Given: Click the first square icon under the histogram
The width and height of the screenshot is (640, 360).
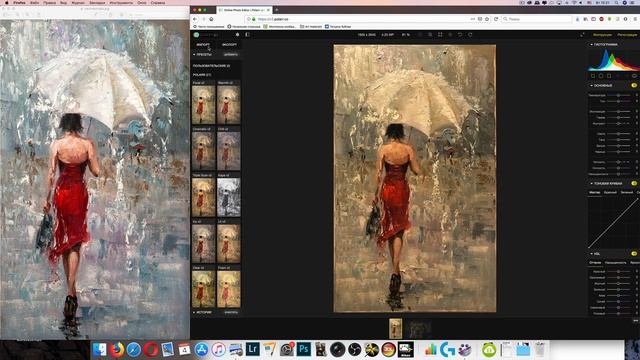Looking at the screenshot, I should (593, 76).
